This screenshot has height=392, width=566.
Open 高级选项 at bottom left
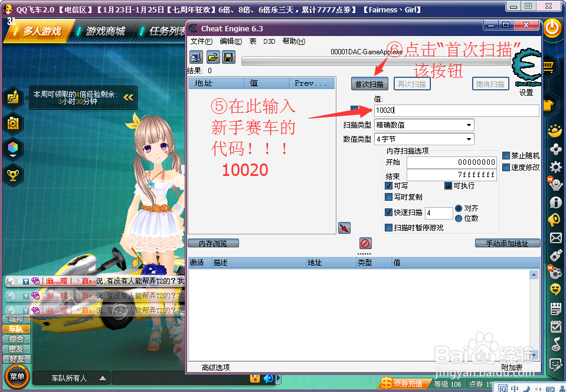(x=215, y=367)
